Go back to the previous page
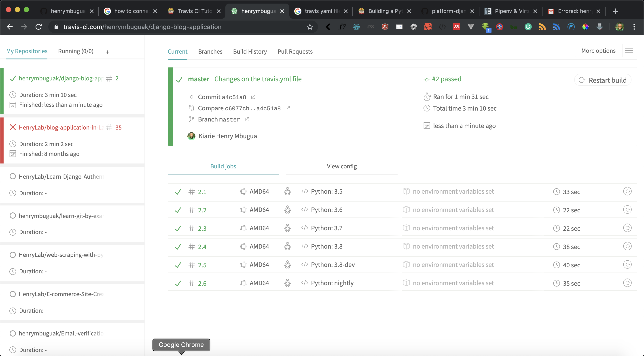This screenshot has width=644, height=356. pyautogui.click(x=10, y=27)
